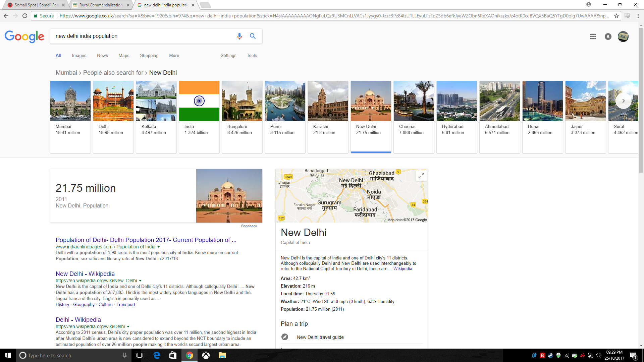This screenshot has width=644, height=362.
Task: Select the Bengaluru city card
Action: point(242,117)
